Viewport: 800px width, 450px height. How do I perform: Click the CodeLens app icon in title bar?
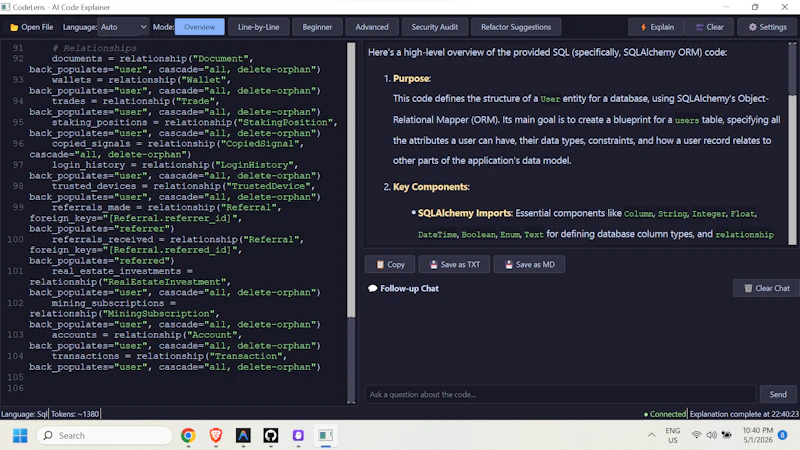click(x=6, y=7)
